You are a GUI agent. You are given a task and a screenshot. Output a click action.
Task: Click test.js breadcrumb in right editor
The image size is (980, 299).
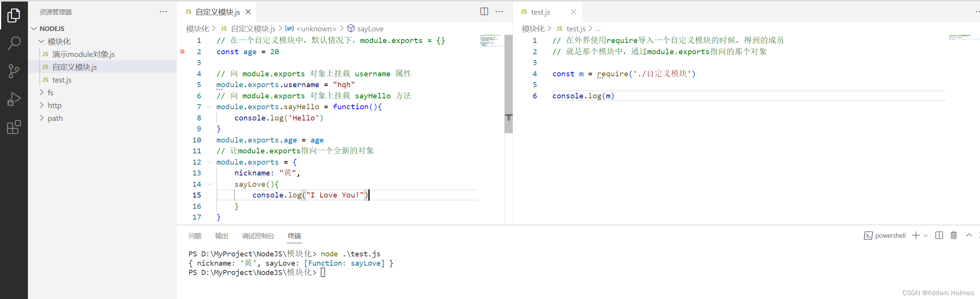click(576, 29)
